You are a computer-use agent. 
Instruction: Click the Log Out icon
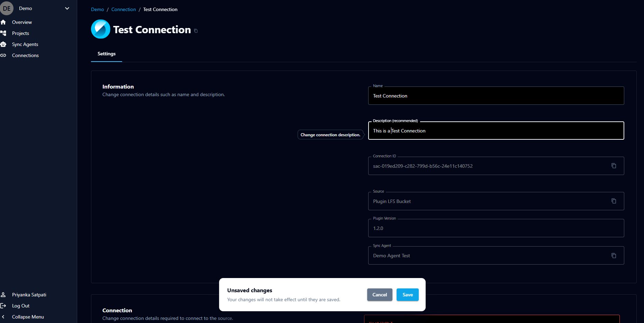(x=3, y=306)
